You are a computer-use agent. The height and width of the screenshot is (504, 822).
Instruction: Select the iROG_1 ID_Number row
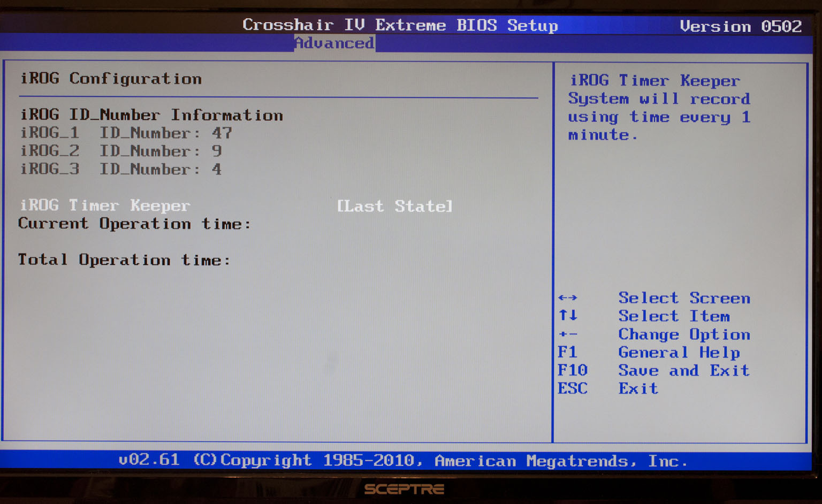coord(126,133)
